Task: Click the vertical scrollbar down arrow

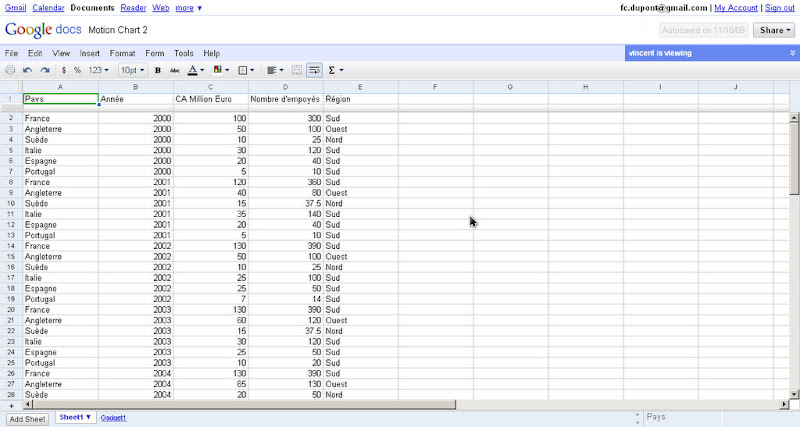Action: (794, 394)
